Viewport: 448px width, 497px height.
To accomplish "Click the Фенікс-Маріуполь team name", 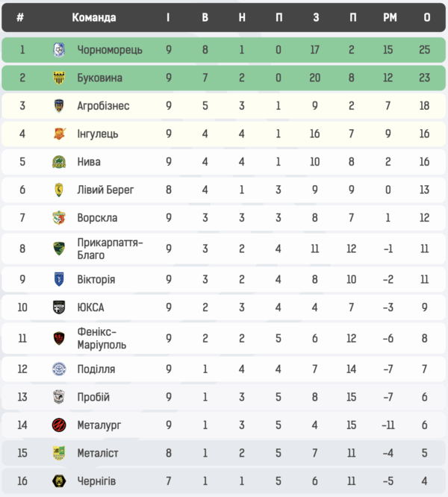I will [x=102, y=338].
